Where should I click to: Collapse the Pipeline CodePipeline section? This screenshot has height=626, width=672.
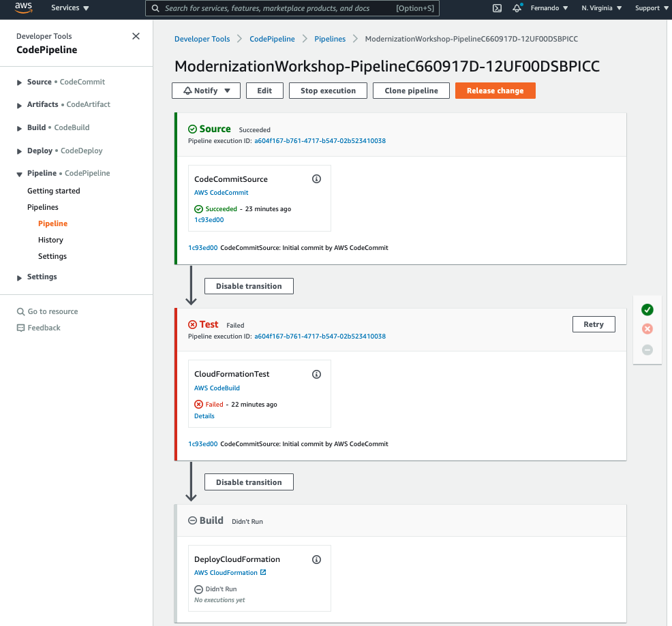(19, 174)
